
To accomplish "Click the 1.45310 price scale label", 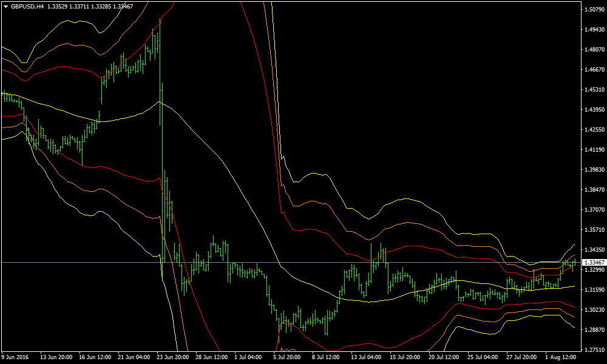I will (594, 90).
